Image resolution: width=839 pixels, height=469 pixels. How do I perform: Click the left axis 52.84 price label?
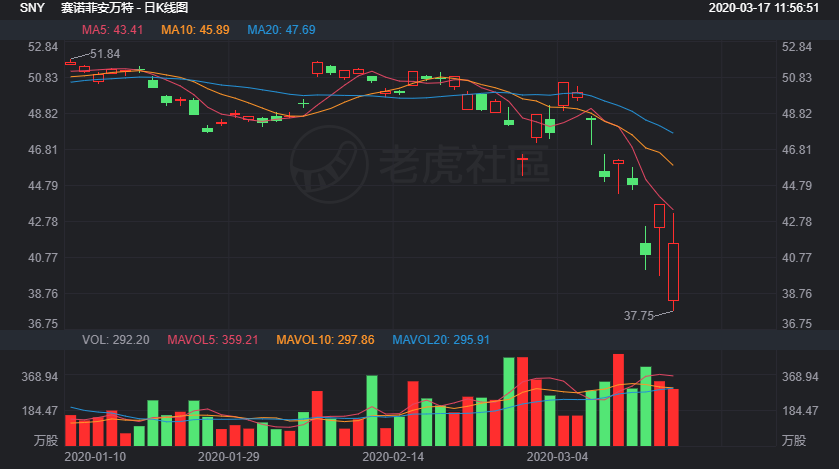[43, 47]
